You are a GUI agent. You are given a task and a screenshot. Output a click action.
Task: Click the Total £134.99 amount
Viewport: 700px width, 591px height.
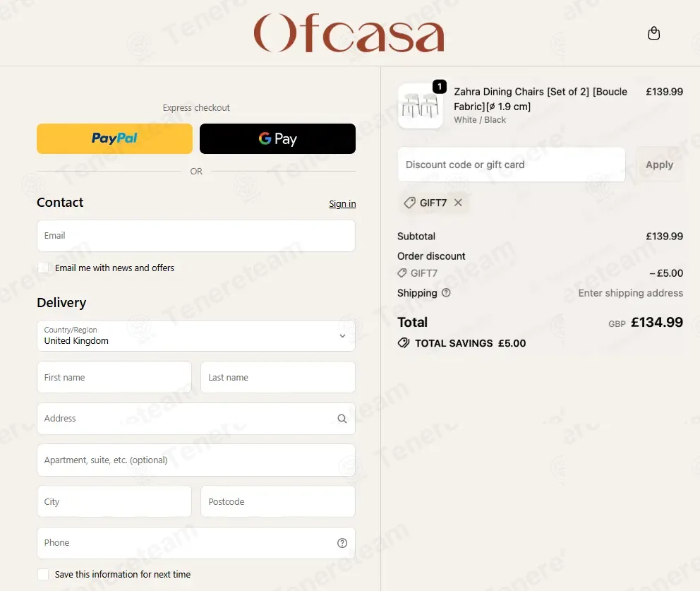657,322
